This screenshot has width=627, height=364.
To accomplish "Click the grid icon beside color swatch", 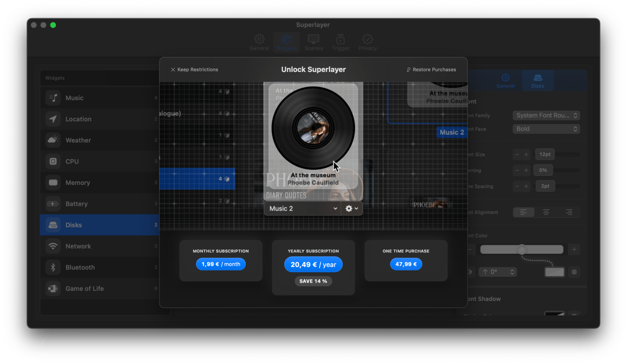I will [x=574, y=272].
